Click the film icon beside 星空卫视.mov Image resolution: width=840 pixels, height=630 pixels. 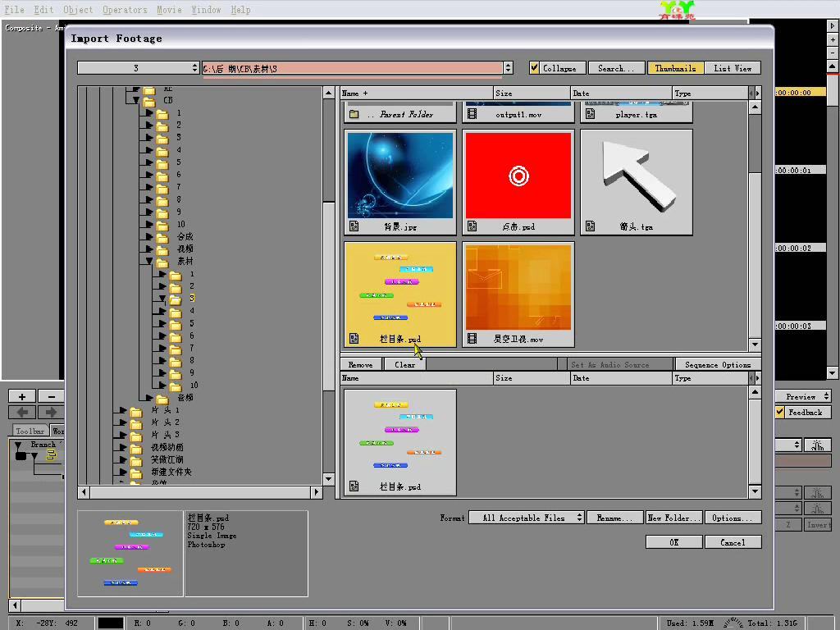(x=472, y=339)
